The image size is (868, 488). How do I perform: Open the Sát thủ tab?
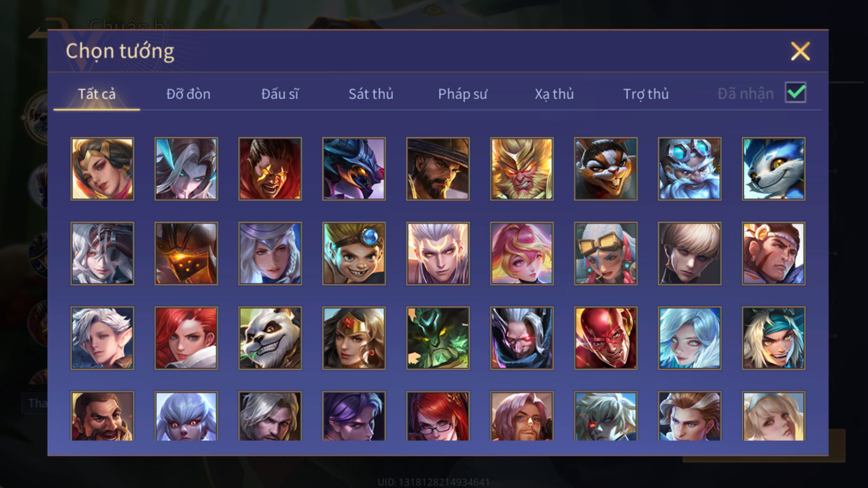tap(371, 94)
